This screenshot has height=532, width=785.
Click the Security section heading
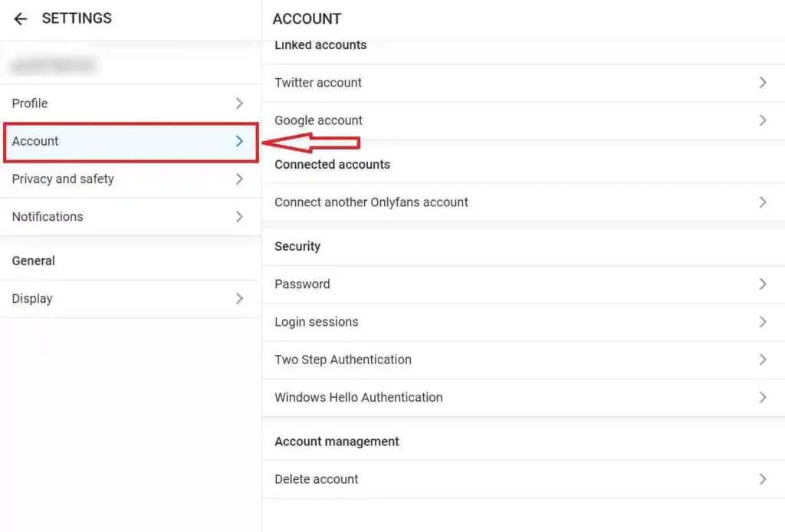pyautogui.click(x=297, y=246)
